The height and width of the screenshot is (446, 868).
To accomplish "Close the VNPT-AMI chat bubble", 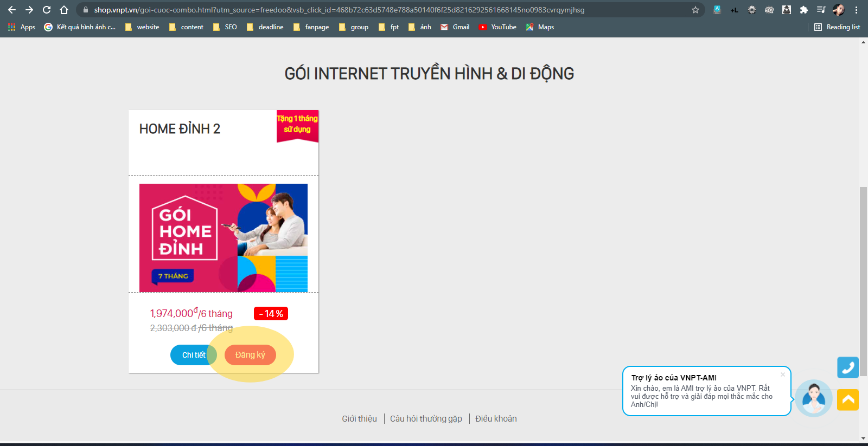I will pos(783,374).
